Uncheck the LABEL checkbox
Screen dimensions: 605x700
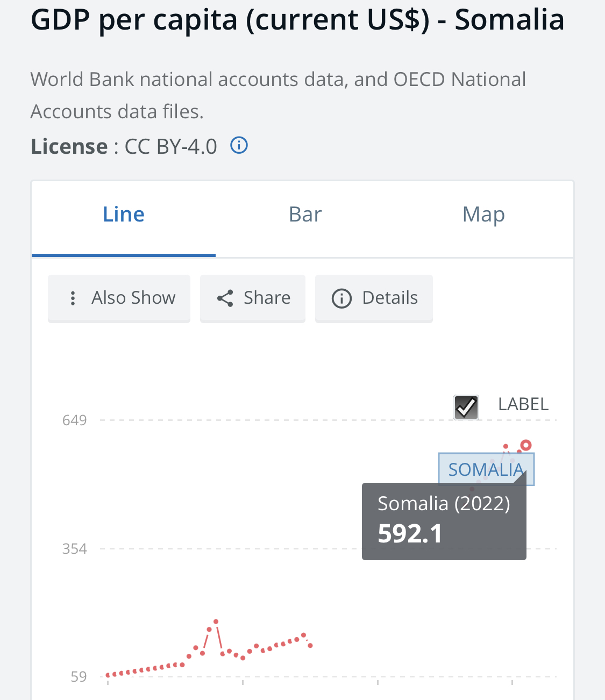point(466,407)
